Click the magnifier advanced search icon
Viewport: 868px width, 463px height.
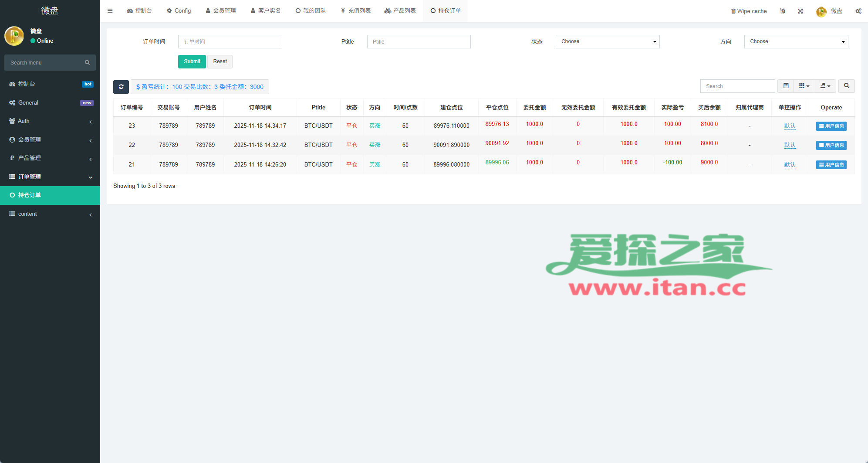tap(847, 86)
